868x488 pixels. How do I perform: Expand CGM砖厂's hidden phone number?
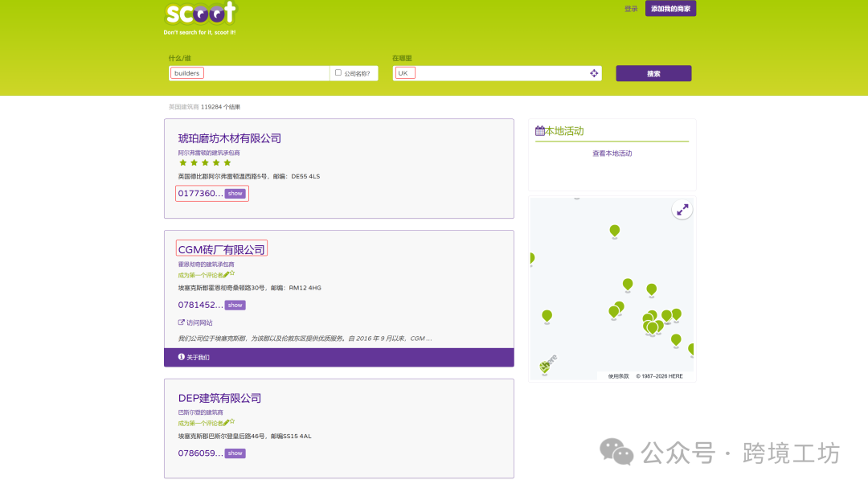235,305
